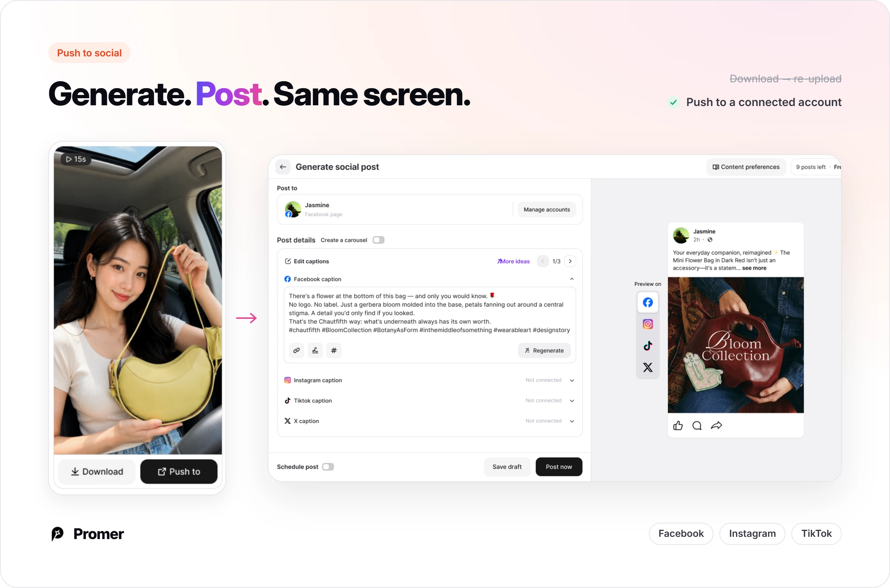Expand the Tiktok caption section

pyautogui.click(x=572, y=400)
